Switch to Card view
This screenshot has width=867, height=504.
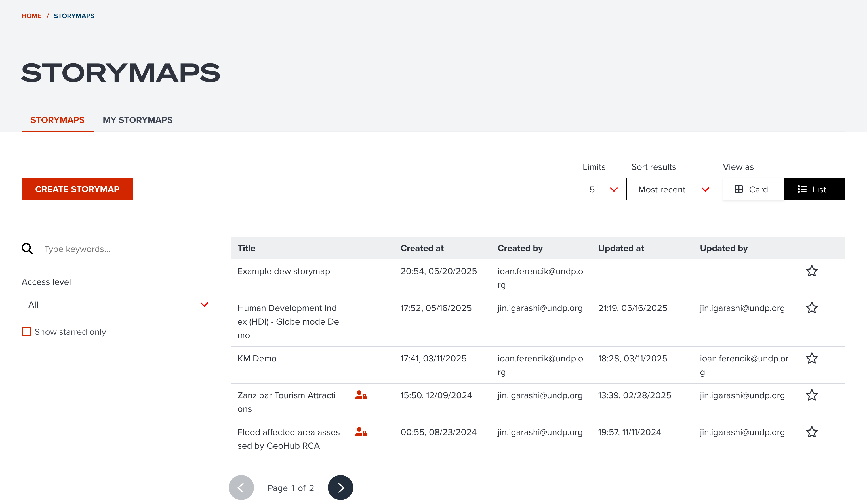pos(753,189)
